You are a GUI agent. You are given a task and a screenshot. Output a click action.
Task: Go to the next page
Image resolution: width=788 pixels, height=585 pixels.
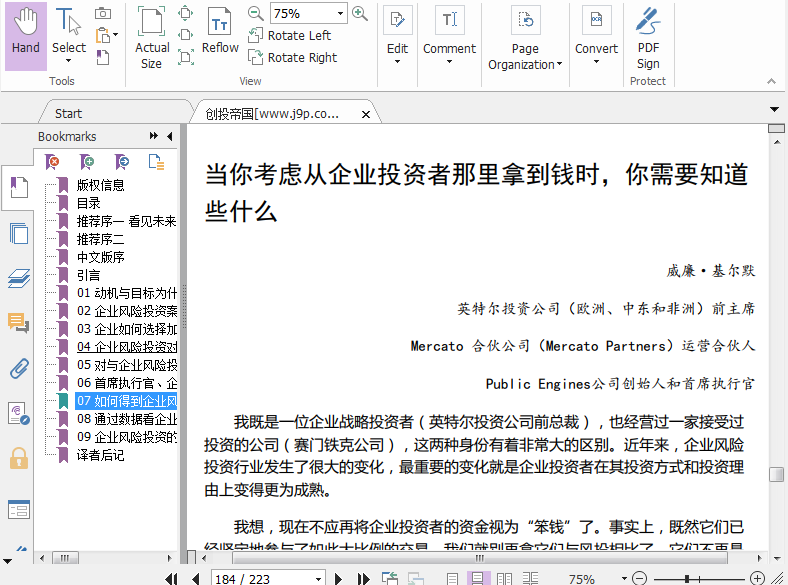coord(338,579)
